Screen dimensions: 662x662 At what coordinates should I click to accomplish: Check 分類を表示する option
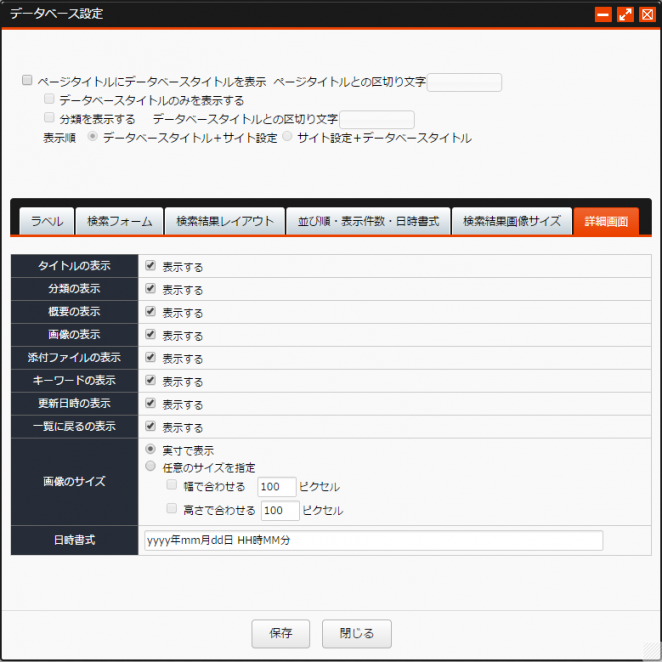coord(49,117)
